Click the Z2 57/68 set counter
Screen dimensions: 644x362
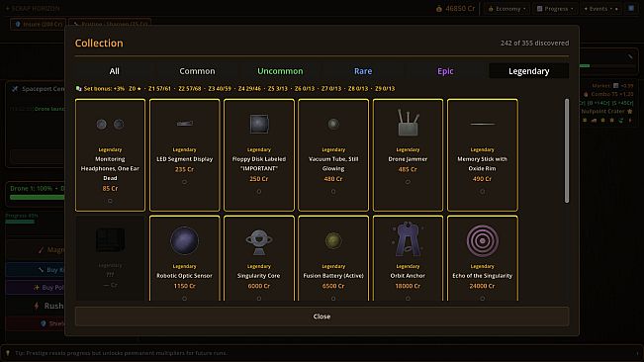190,89
